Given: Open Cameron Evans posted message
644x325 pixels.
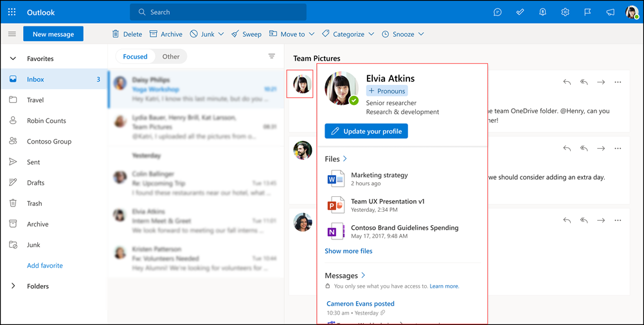Looking at the screenshot, I should point(361,304).
